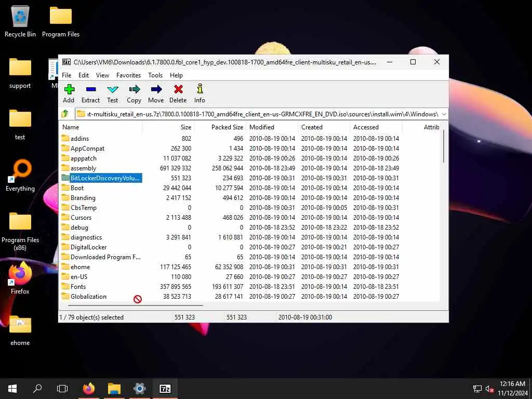Click the 7-Zip taskbar button
Viewport: 532px width, 399px height.
(165, 389)
